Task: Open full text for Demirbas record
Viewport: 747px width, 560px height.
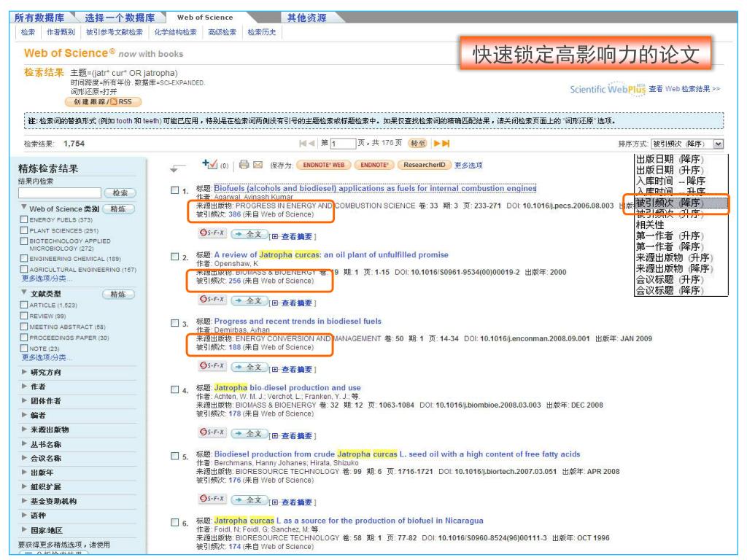Action: [249, 367]
